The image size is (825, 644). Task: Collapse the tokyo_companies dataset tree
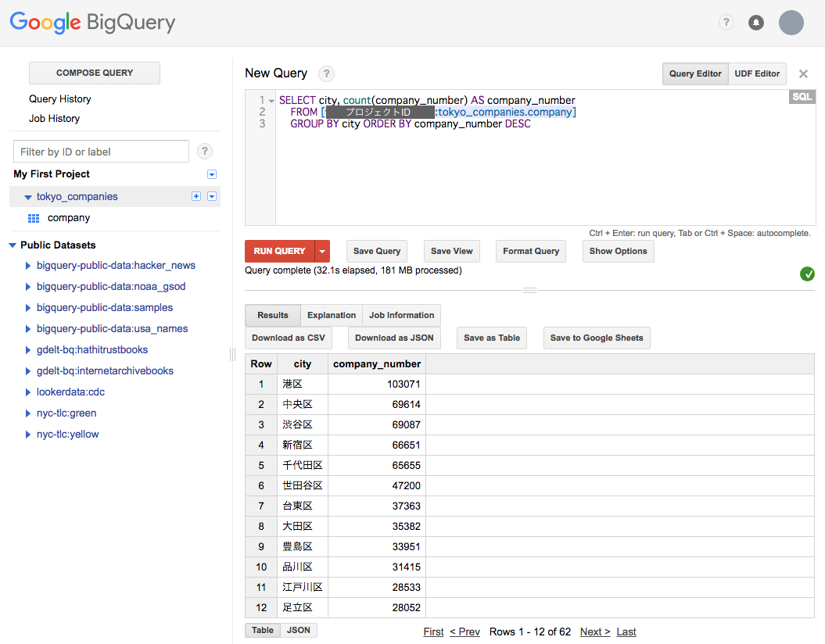[28, 197]
